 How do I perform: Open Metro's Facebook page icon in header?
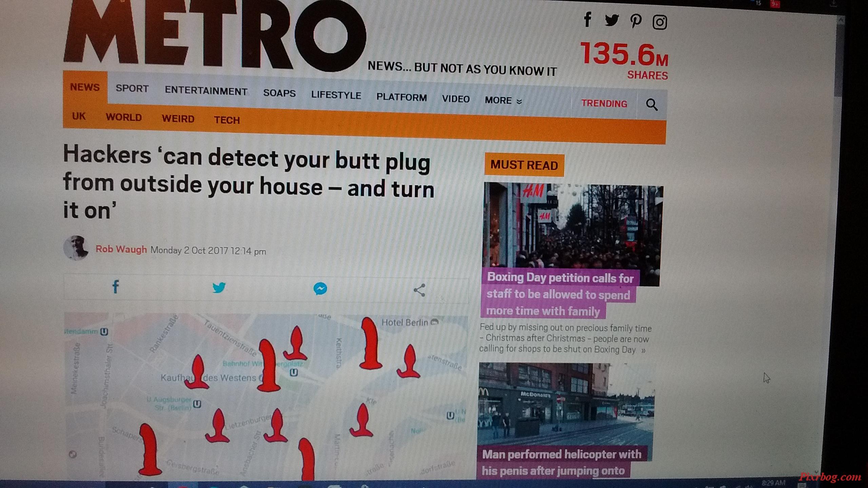pyautogui.click(x=588, y=19)
